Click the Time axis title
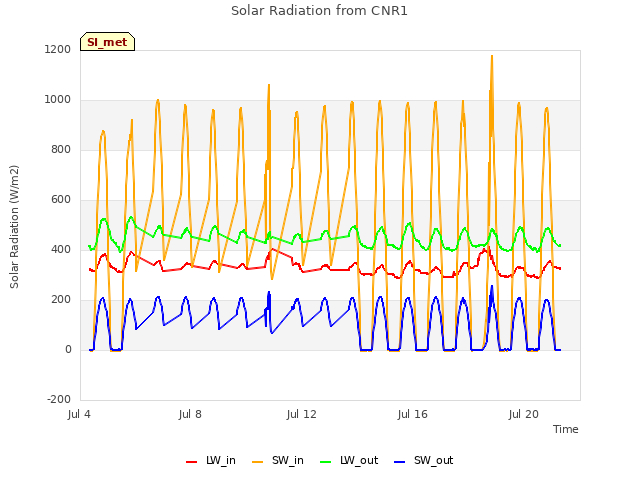Image resolution: width=640 pixels, height=480 pixels. click(x=566, y=429)
